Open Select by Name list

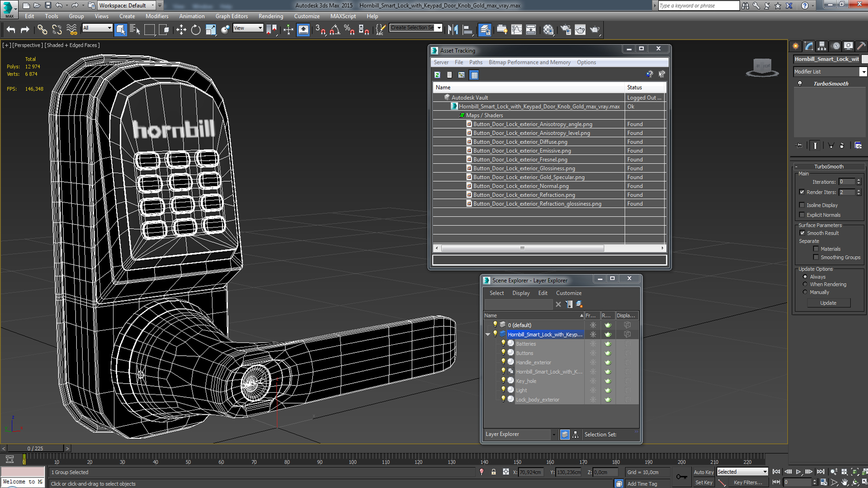click(x=135, y=30)
